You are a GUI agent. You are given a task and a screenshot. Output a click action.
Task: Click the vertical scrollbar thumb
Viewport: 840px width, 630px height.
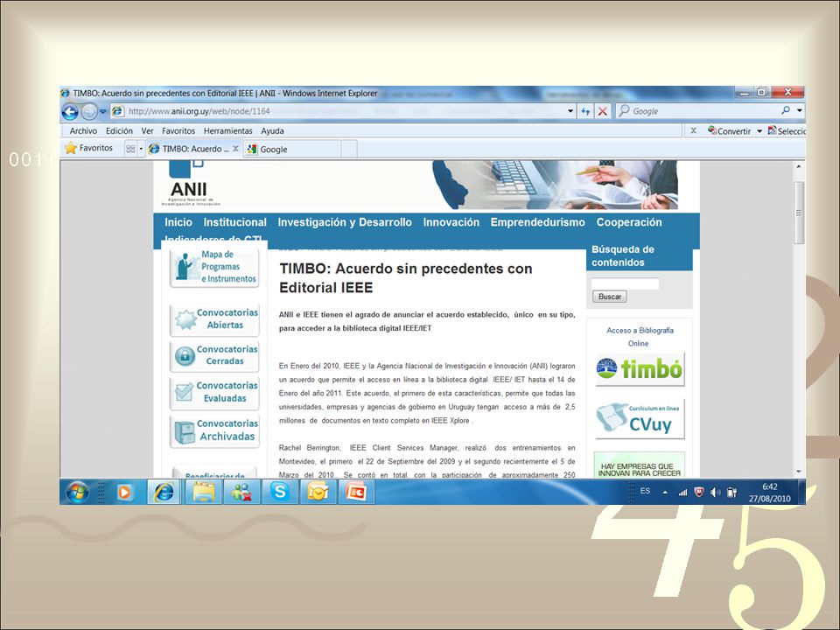click(799, 213)
